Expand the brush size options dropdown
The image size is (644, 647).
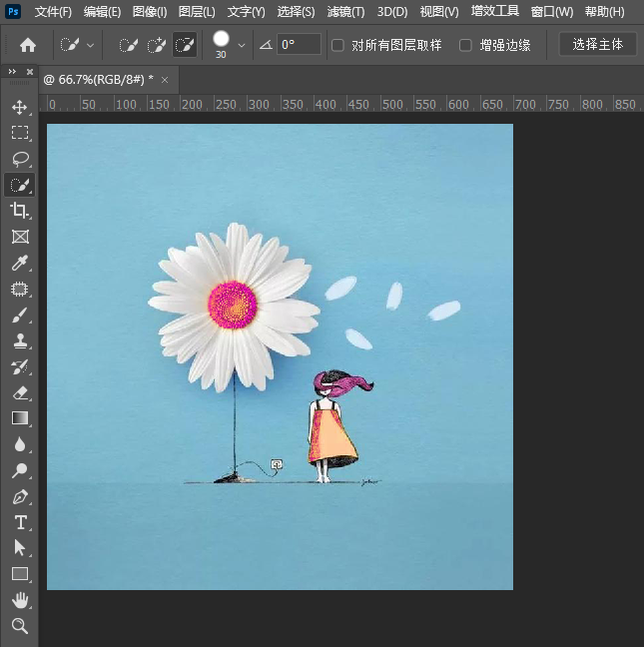click(242, 45)
